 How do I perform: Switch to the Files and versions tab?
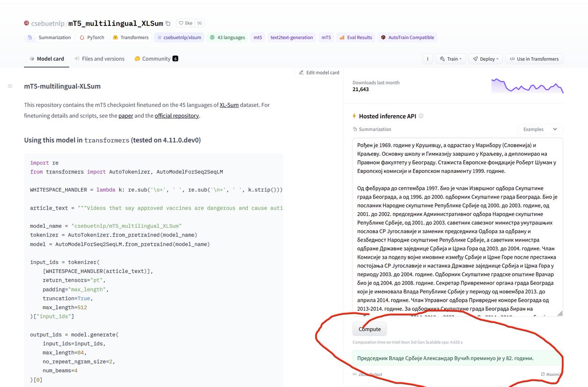pos(99,59)
